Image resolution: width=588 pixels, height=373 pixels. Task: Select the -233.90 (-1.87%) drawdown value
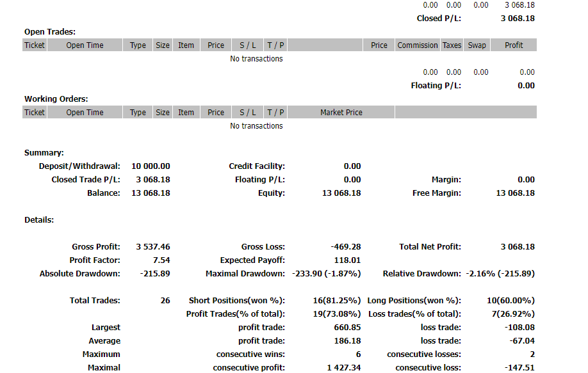click(327, 274)
